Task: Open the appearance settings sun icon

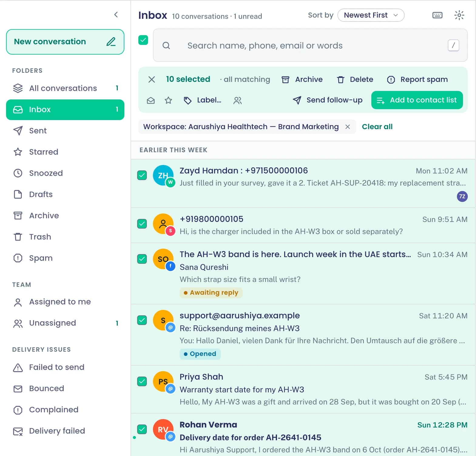Action: pos(459,15)
